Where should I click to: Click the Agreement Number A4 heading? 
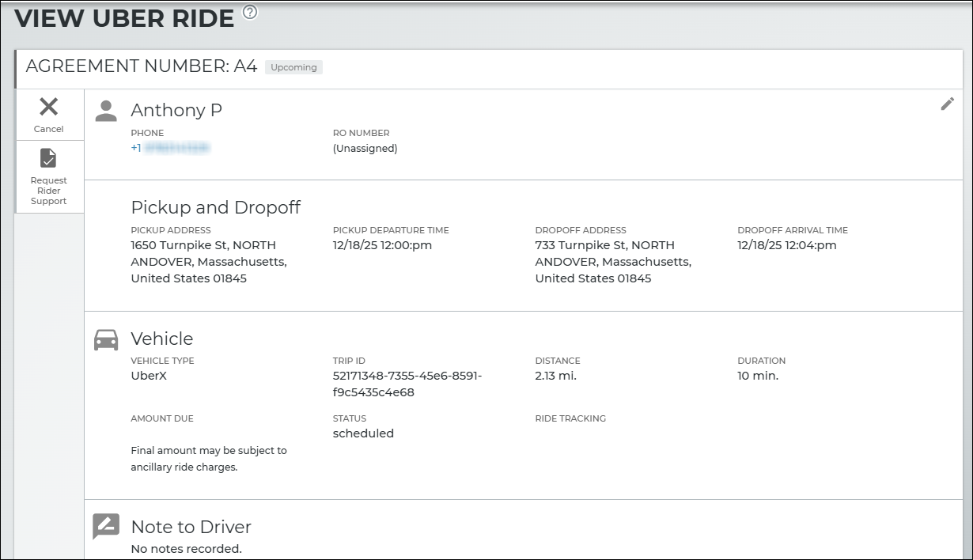(142, 66)
